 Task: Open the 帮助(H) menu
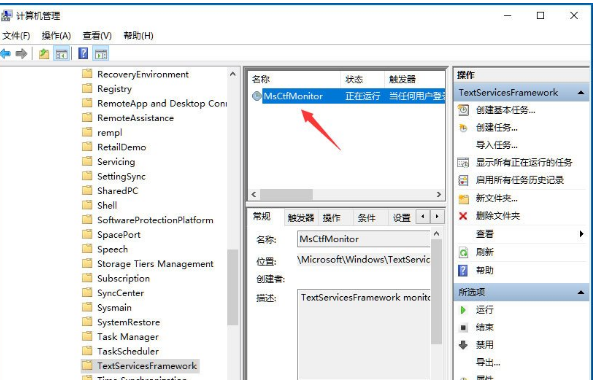tap(138, 36)
